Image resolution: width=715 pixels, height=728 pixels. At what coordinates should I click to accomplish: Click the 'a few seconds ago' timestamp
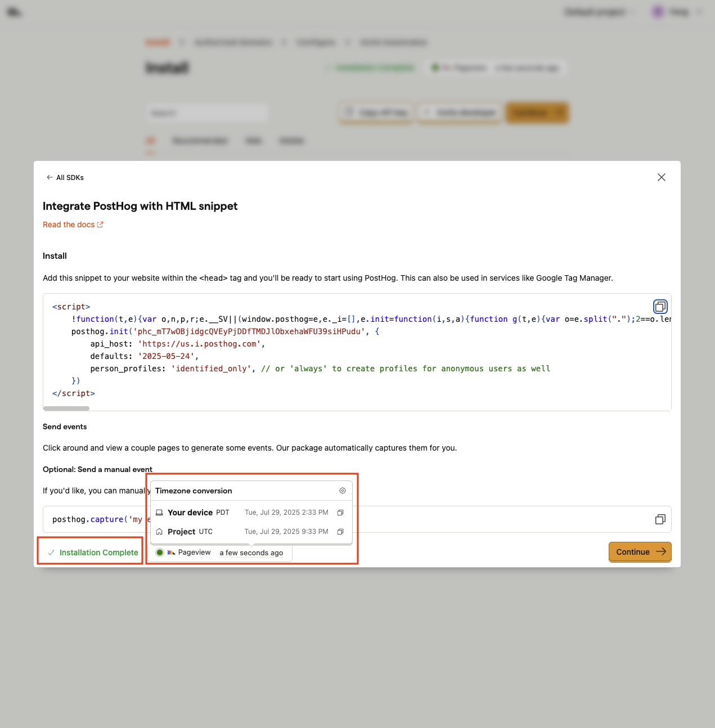(251, 553)
